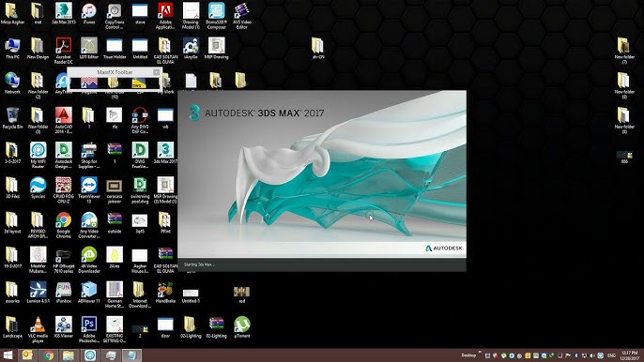
Task: Open the DWG TrueView shortcut
Action: [x=140, y=155]
